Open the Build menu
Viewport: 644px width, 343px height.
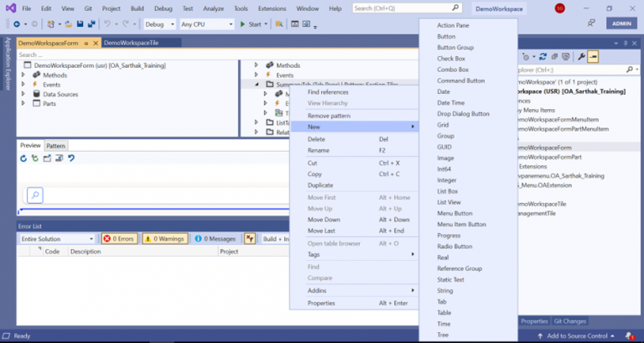(x=138, y=8)
